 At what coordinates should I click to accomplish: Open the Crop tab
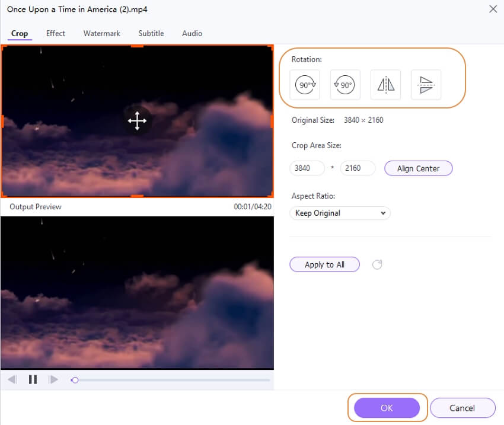pos(20,33)
